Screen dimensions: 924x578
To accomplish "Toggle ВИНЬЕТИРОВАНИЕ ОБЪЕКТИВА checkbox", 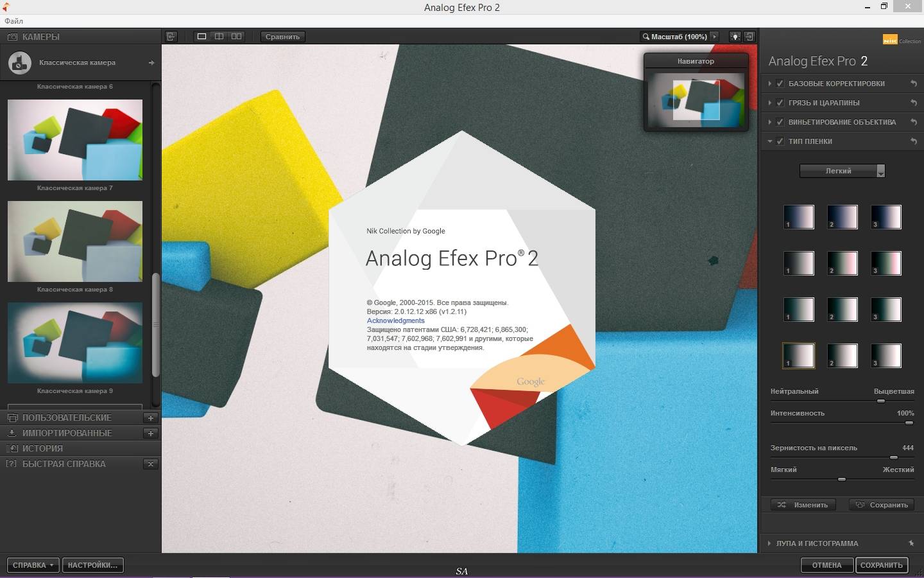I will (x=780, y=122).
